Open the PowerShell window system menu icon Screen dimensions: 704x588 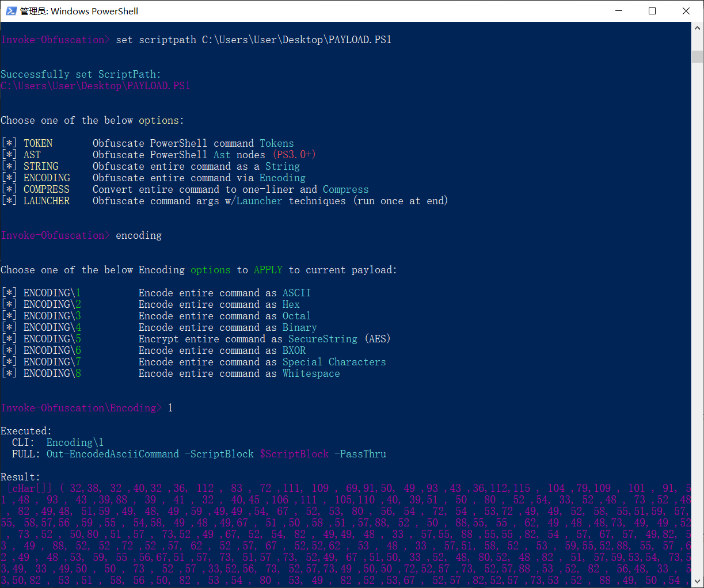click(11, 11)
